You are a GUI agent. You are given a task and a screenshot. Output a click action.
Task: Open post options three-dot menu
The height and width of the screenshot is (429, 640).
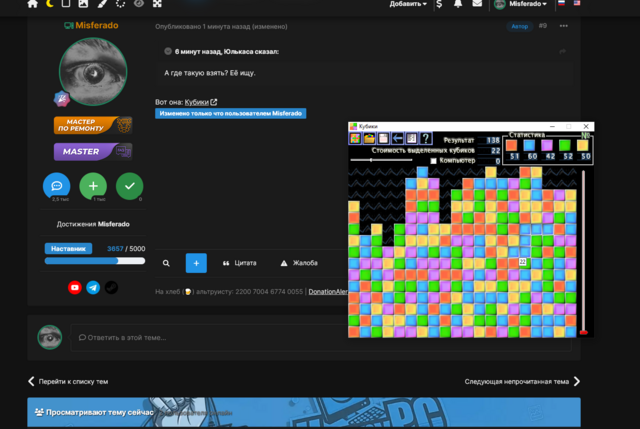[563, 26]
